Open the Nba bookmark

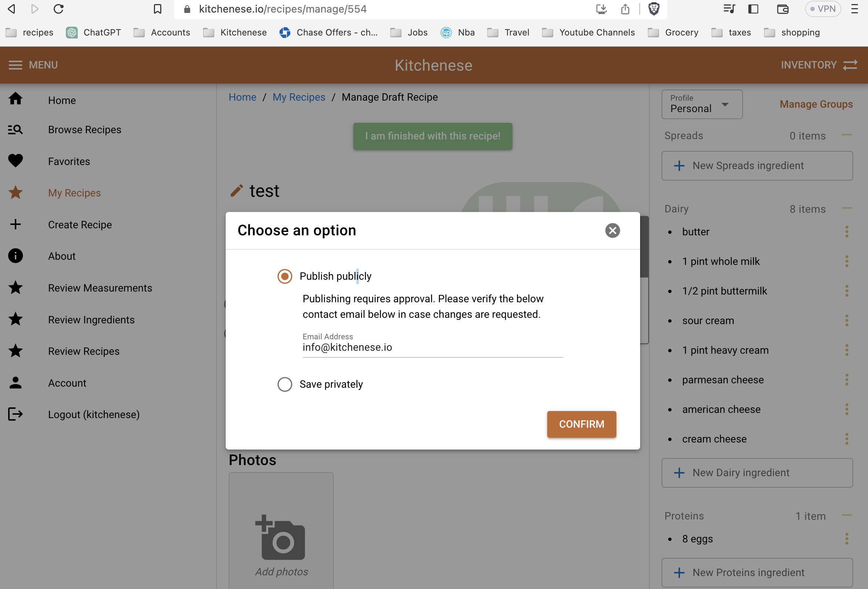(x=458, y=33)
